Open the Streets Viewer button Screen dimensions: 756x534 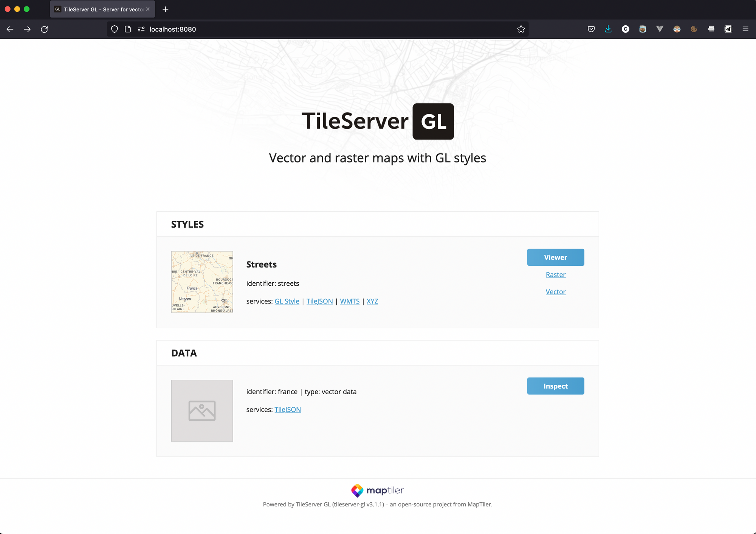pos(555,257)
